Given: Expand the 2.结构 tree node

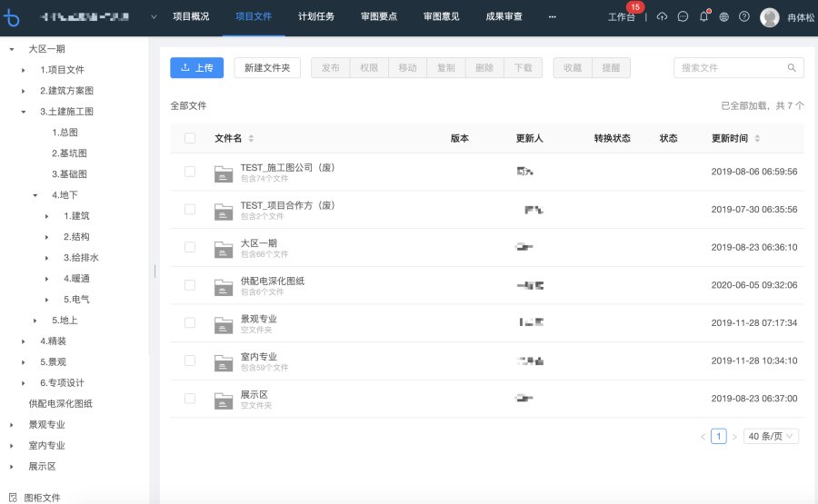Looking at the screenshot, I should 47,237.
